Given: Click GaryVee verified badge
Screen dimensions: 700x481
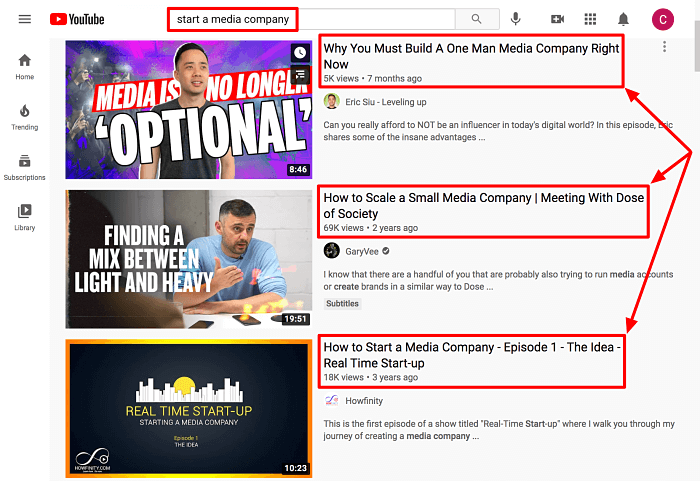Looking at the screenshot, I should pos(386,251).
